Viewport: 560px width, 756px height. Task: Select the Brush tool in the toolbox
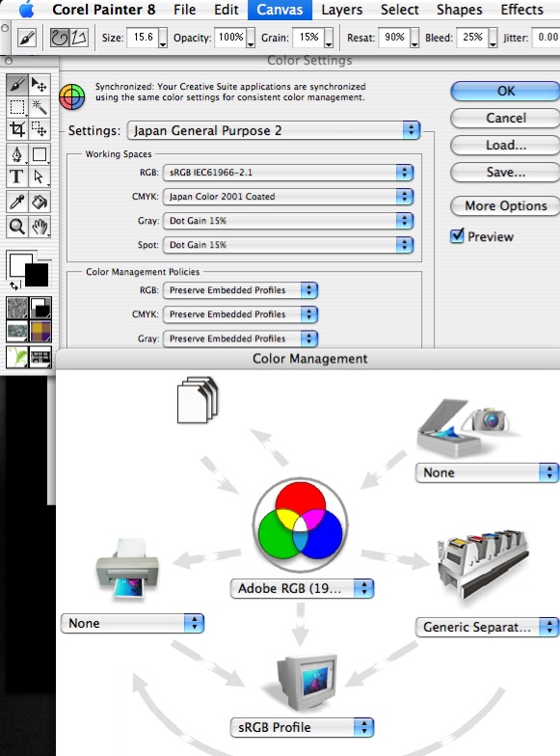(x=17, y=85)
